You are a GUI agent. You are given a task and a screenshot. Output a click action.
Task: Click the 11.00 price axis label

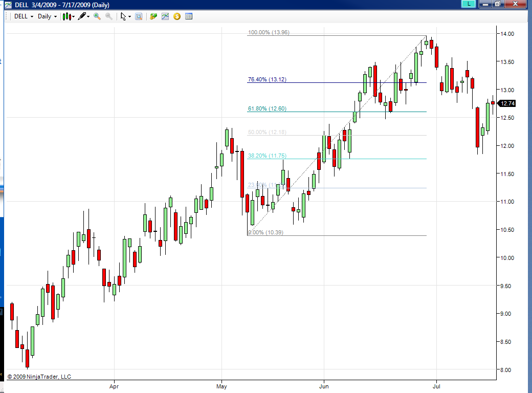point(507,202)
